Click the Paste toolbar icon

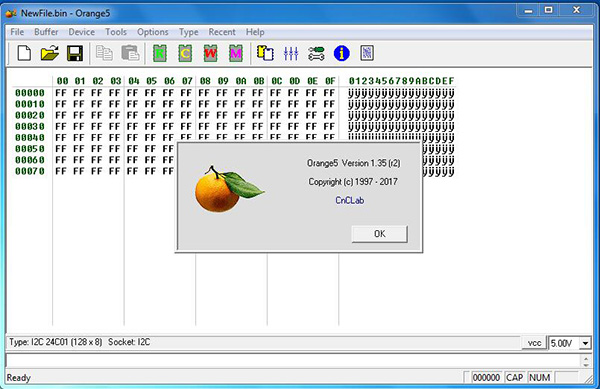[130, 53]
